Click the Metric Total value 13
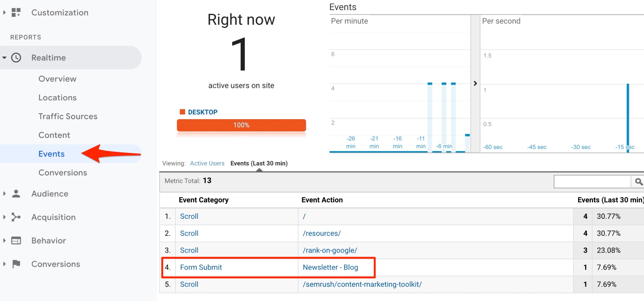Viewport: 644px width, 301px height. (207, 181)
